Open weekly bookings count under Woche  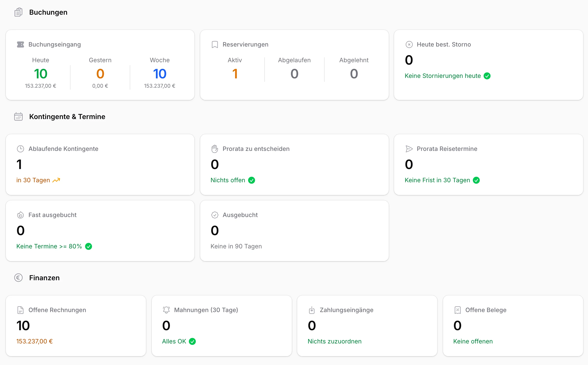[x=160, y=74]
